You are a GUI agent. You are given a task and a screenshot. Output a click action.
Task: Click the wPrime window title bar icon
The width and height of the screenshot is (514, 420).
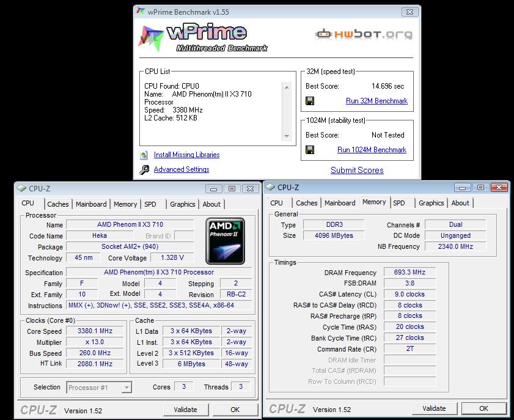click(x=141, y=12)
